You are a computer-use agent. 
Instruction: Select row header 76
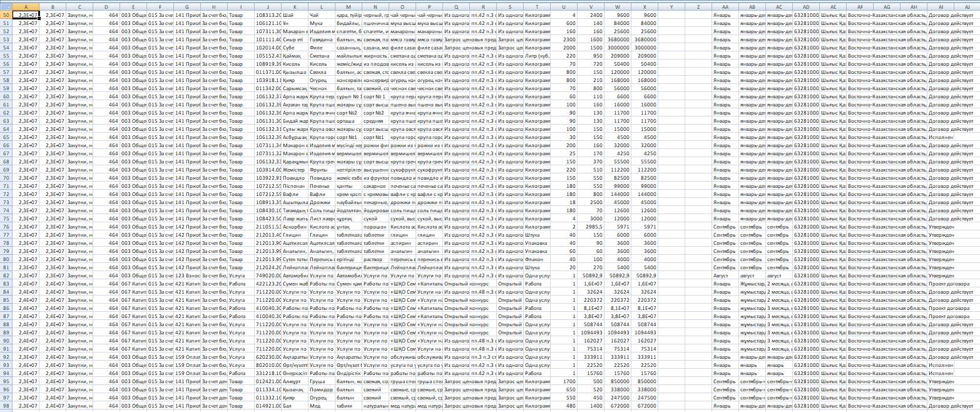click(x=6, y=227)
